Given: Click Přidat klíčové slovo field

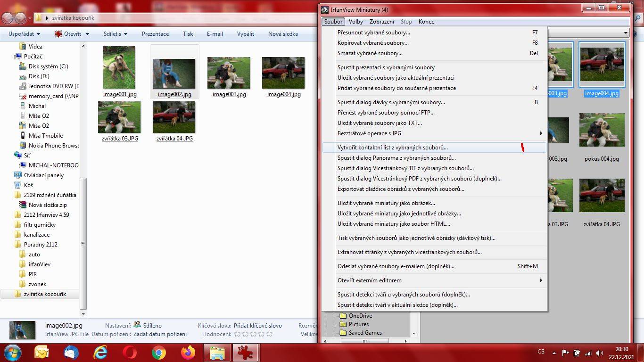Looking at the screenshot, I should (x=258, y=325).
